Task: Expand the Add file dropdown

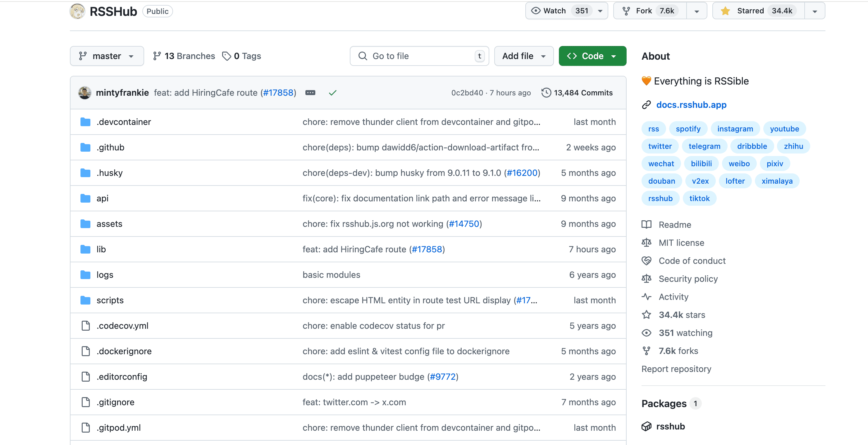Action: point(524,56)
